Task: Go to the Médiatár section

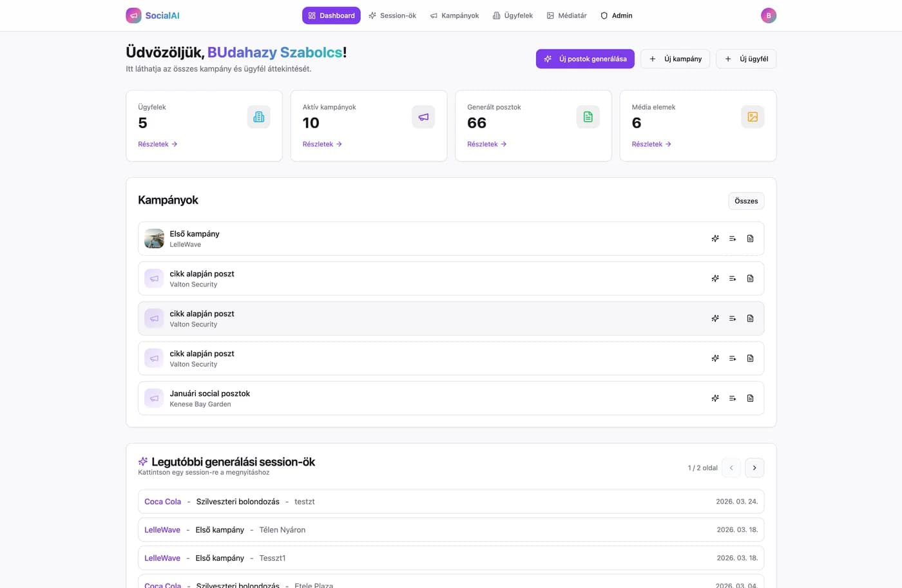Action: coord(567,15)
